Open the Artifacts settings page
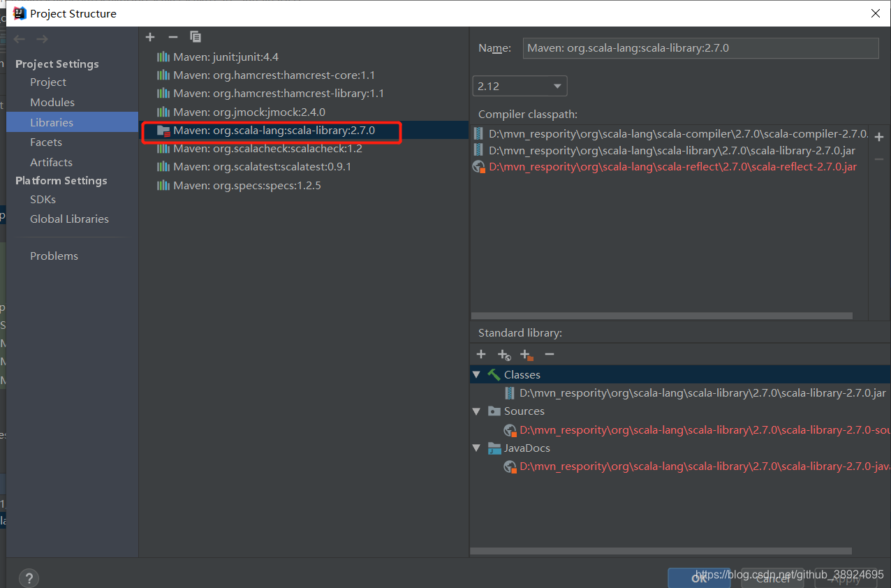 (51, 163)
